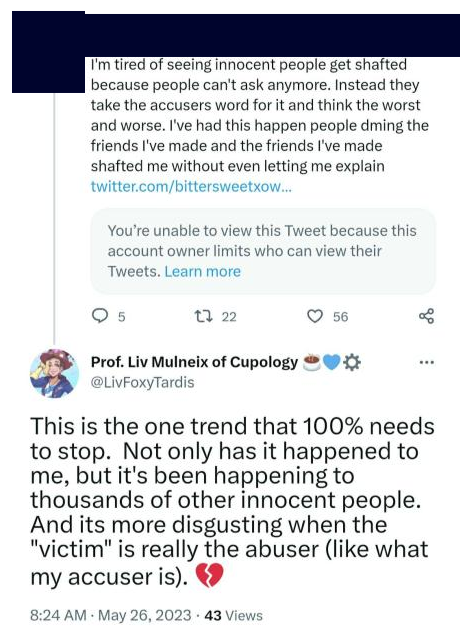460x641 pixels.
Task: Click the blue heart emoji in name
Action: [332, 362]
